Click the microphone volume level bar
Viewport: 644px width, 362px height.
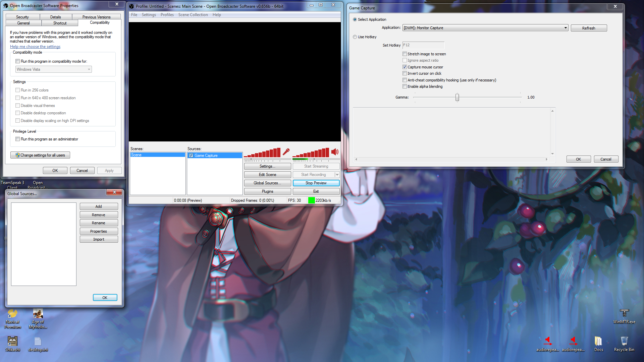pyautogui.click(x=262, y=153)
